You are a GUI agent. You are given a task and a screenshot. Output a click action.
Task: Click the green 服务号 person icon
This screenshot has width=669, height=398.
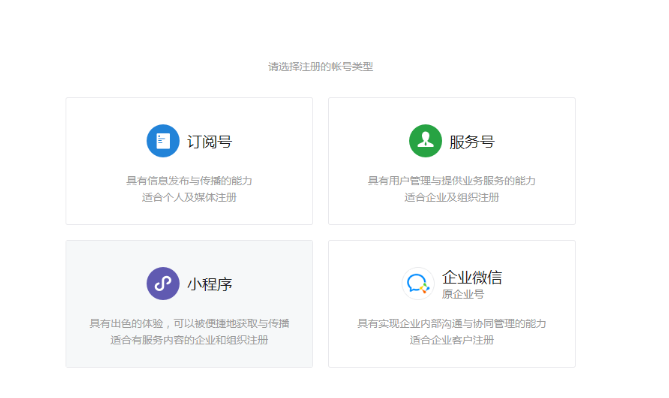(425, 141)
